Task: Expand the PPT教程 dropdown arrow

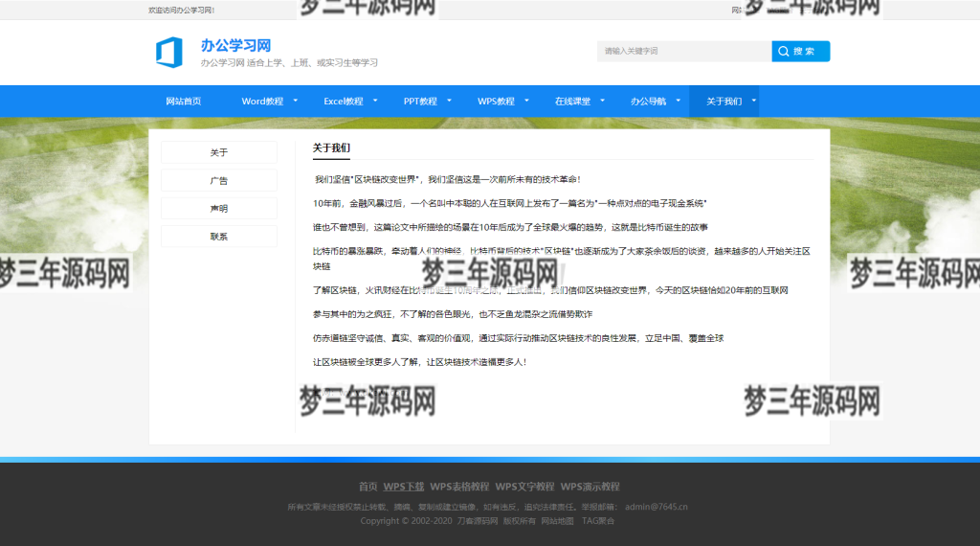Action: pyautogui.click(x=449, y=101)
